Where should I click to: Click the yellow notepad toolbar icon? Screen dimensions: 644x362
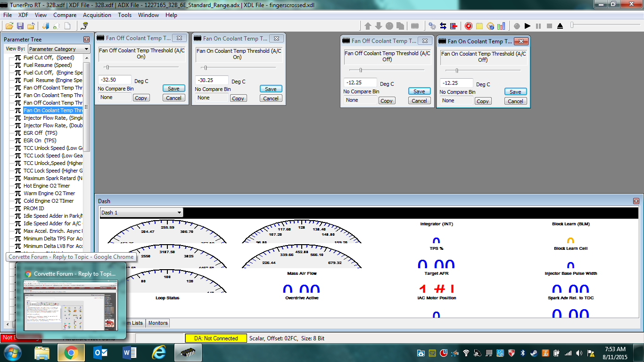coord(479,26)
